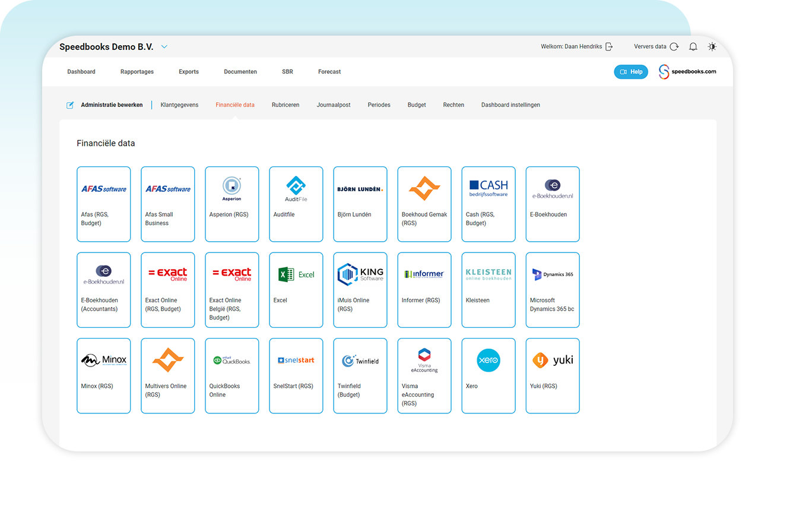Image resolution: width=812 pixels, height=531 pixels.
Task: Open the Documenten menu
Action: 240,72
